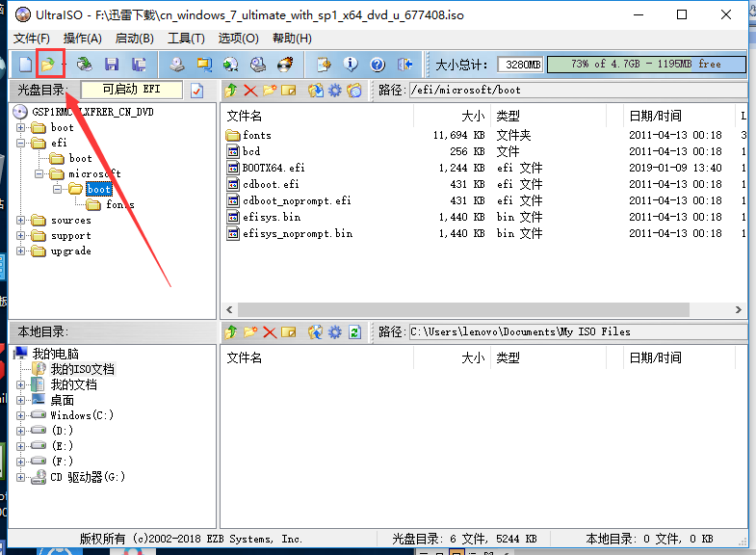Select 我的ISO文档 in the local tree
Viewport: 756px width, 555px height.
pos(83,369)
